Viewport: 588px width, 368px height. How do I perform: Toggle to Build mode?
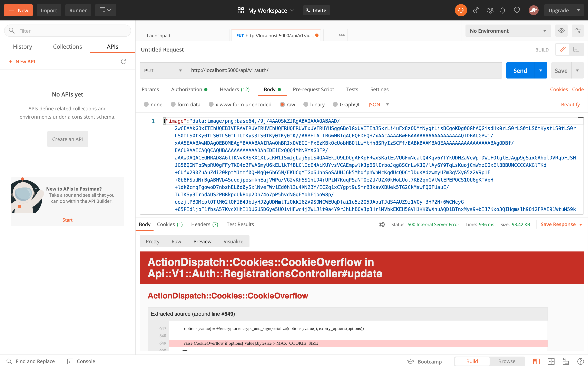(x=472, y=361)
